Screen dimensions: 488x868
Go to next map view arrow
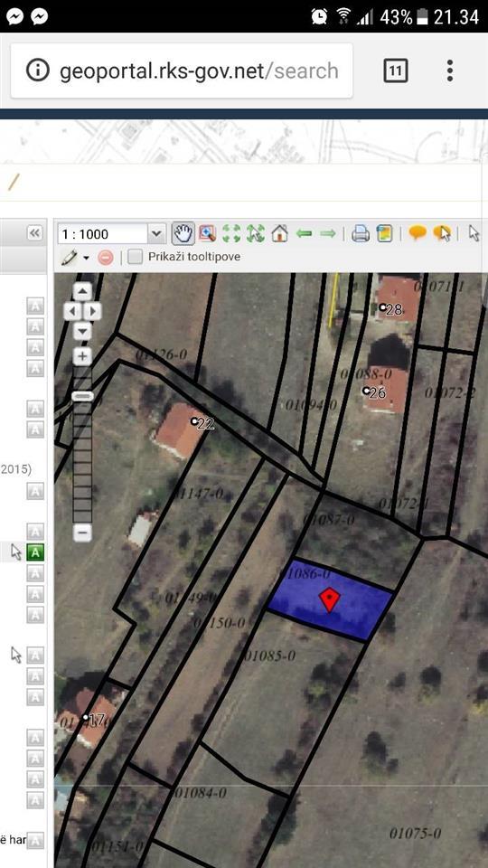[327, 233]
